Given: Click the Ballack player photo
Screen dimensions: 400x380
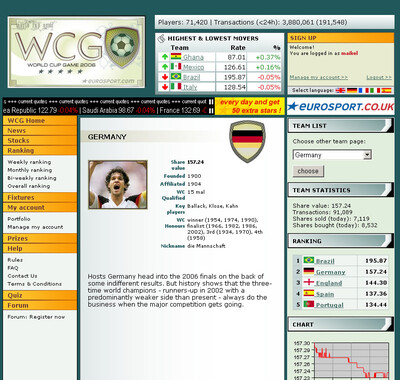Looking at the screenshot, I should 118,185.
